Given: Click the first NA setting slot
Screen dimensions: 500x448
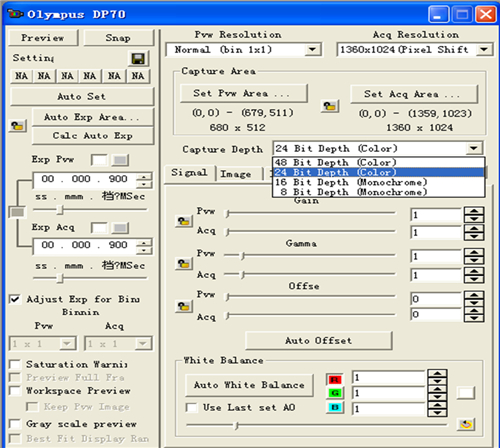Looking at the screenshot, I should [22, 76].
